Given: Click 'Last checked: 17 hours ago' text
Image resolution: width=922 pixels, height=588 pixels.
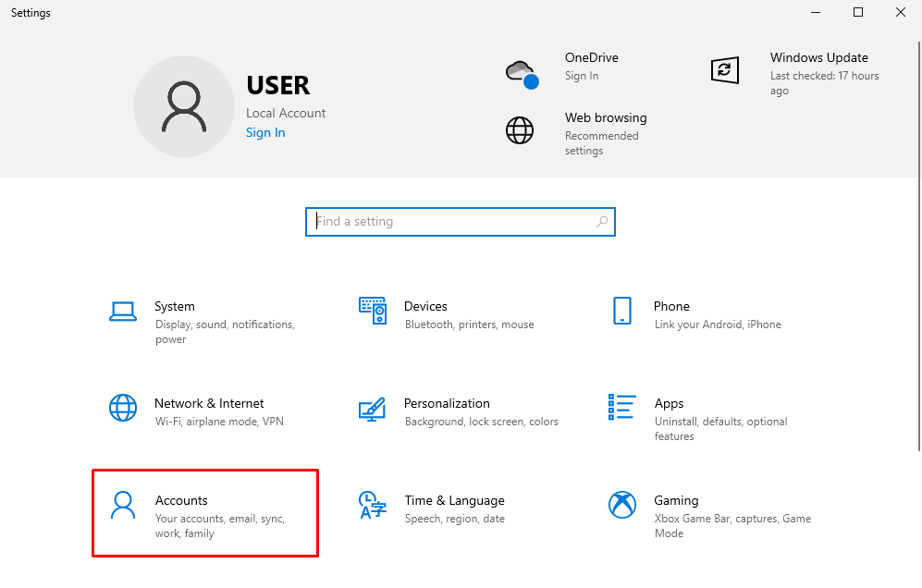Looking at the screenshot, I should pos(824,83).
